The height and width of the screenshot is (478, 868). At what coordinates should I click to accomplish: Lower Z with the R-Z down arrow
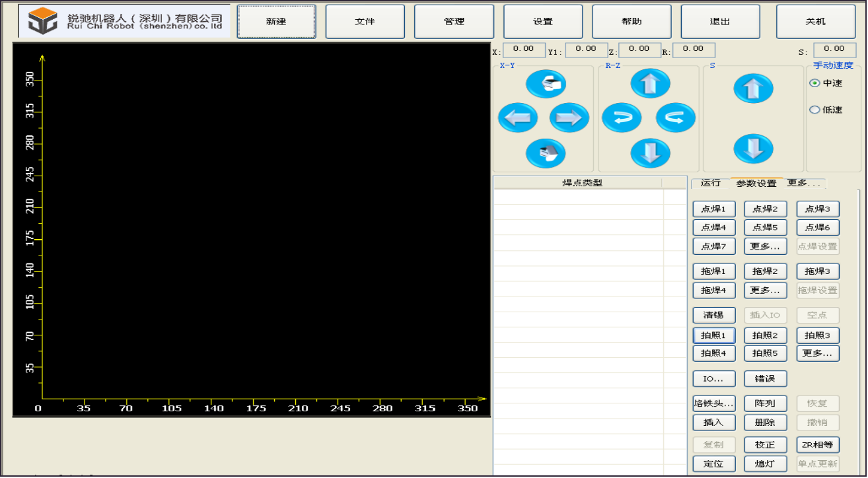tap(650, 153)
